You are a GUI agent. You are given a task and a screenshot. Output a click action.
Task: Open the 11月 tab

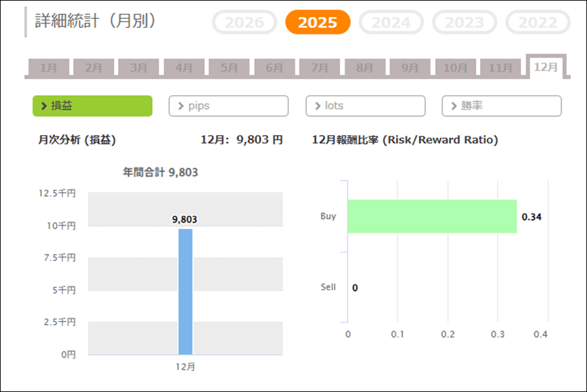click(x=500, y=68)
